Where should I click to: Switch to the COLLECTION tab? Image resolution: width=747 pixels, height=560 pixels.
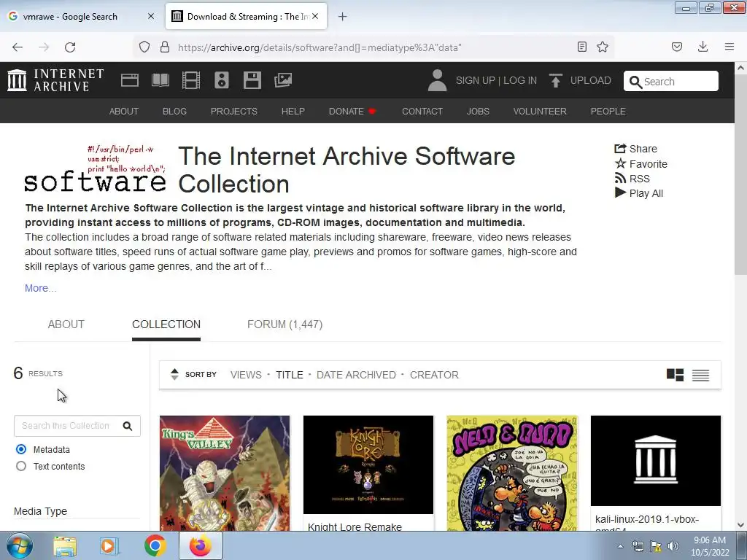166,324
